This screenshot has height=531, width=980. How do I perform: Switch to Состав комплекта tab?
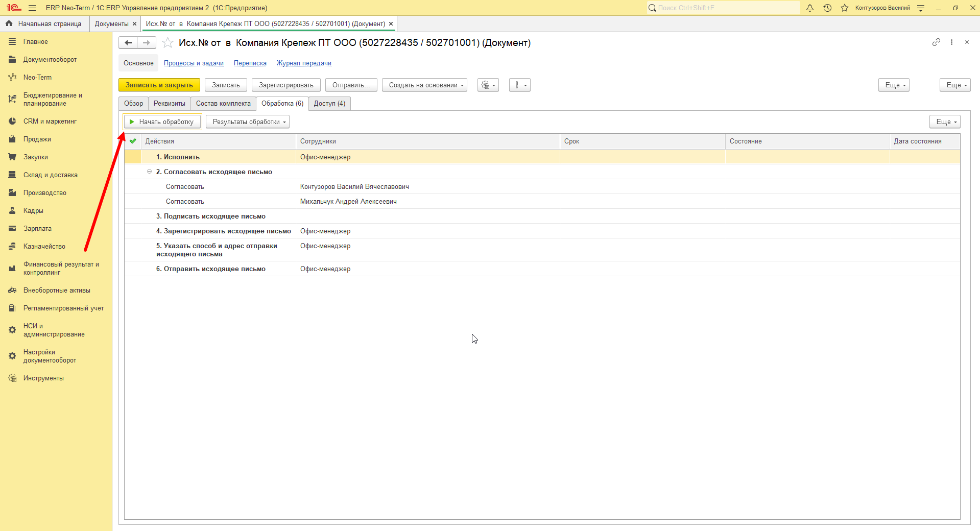point(223,104)
